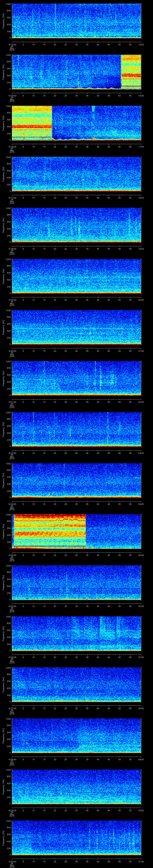
Task: Select the spectrogram panel starting at 6:23:00
Action: click(x=77, y=481)
